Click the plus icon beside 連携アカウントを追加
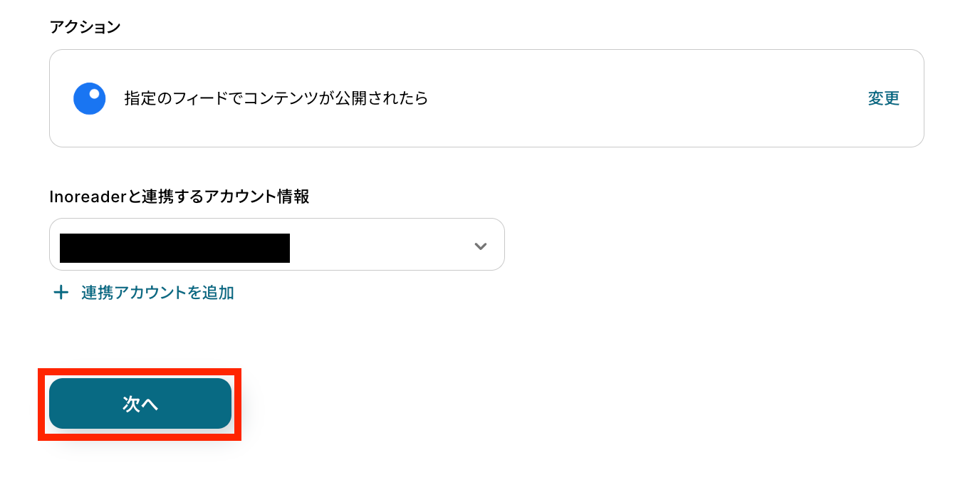This screenshot has height=480, width=980. point(61,293)
